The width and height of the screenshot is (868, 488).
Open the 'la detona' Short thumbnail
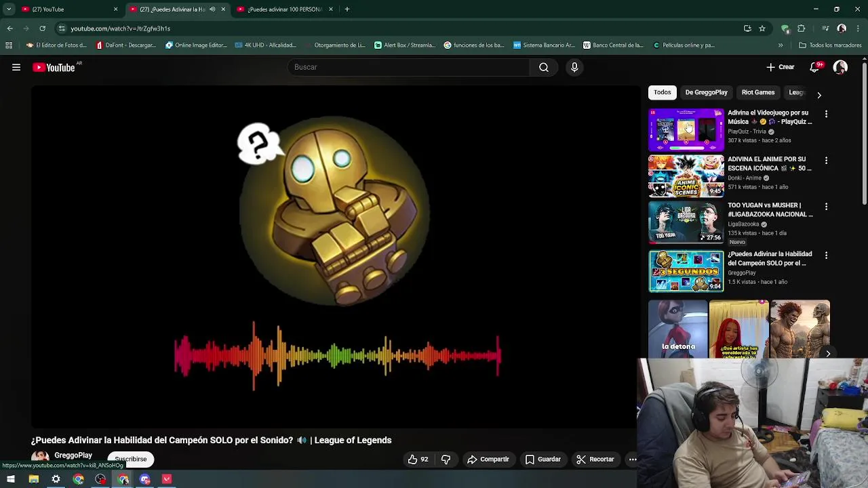677,329
